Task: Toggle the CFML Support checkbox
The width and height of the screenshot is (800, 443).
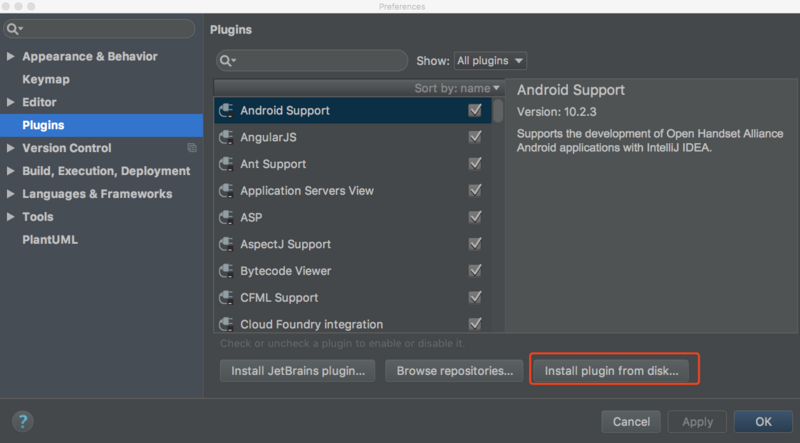Action: (x=474, y=297)
